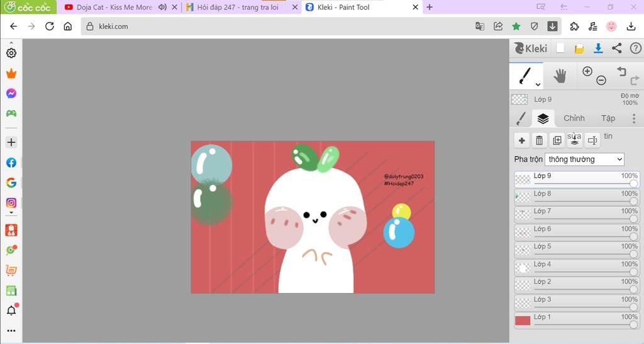Select the Hand pan tool
Viewport: 644px width, 344px height.
coord(560,76)
